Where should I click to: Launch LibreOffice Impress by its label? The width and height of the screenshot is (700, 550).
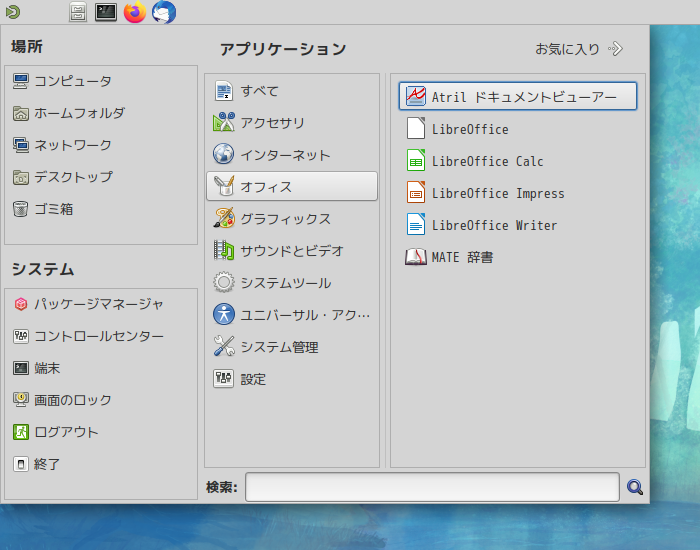(498, 193)
